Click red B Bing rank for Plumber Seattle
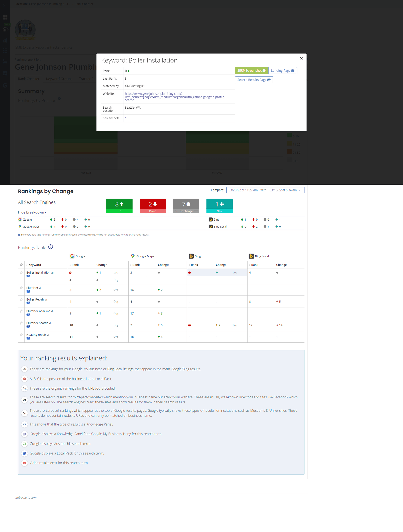The image size is (403, 532). tap(190, 325)
